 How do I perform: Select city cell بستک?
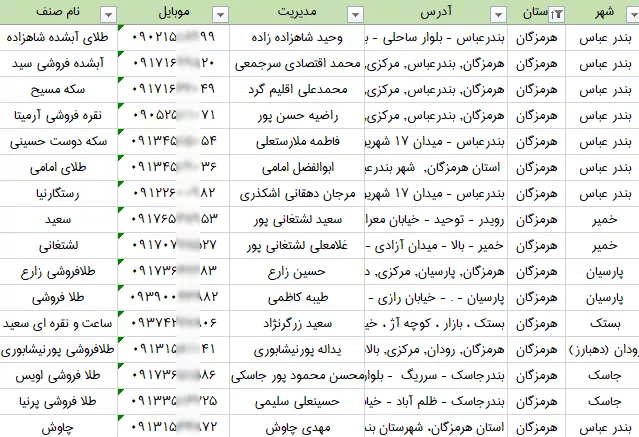click(603, 324)
